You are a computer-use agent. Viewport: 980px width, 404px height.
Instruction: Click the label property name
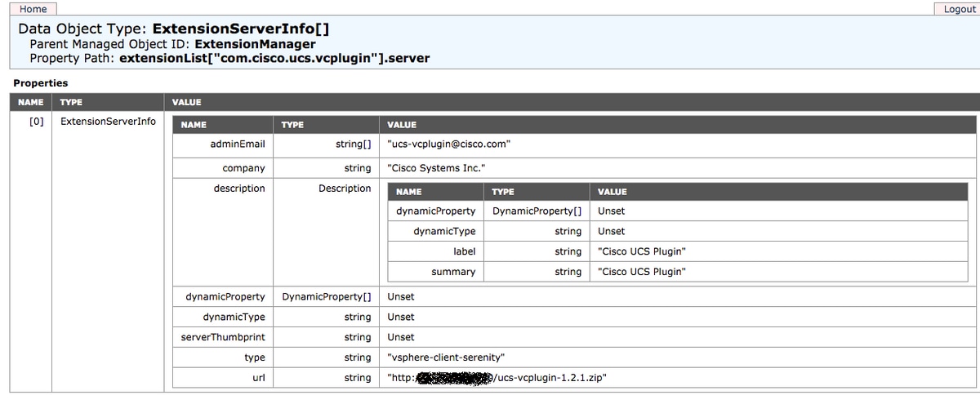(465, 251)
